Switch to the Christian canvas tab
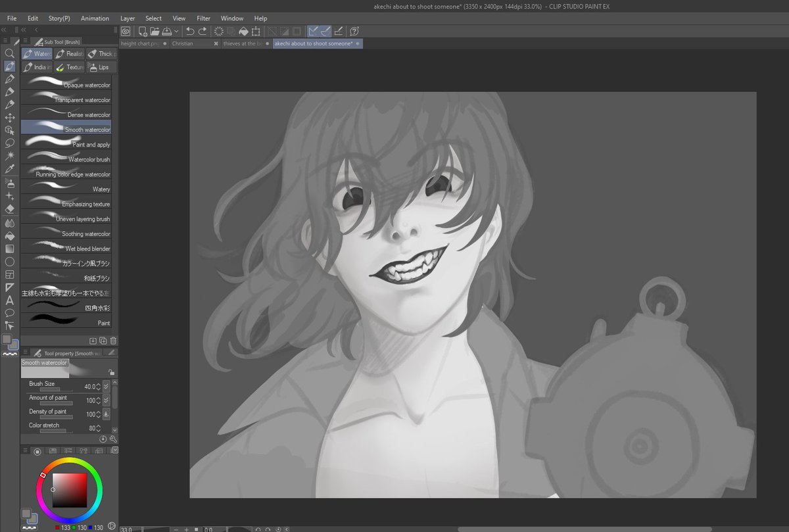 coord(194,43)
